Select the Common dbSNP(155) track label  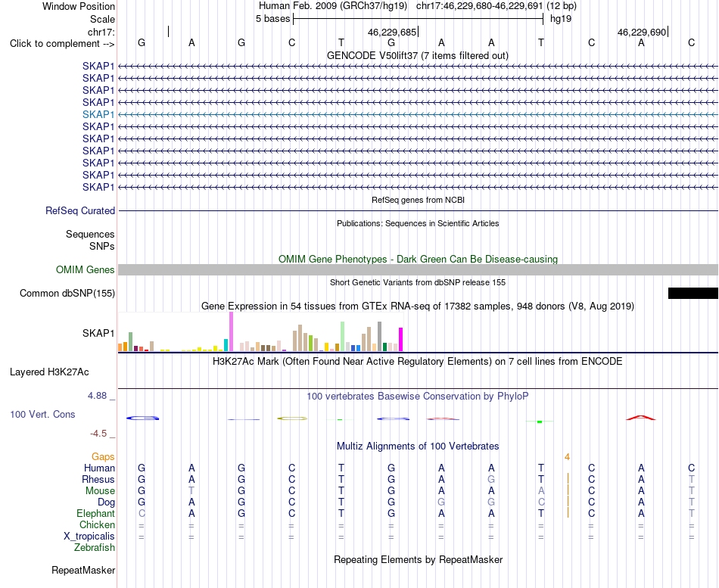tap(67, 293)
